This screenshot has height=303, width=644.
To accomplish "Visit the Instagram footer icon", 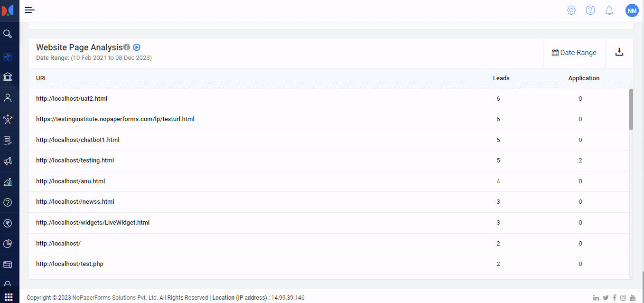I will pyautogui.click(x=623, y=298).
